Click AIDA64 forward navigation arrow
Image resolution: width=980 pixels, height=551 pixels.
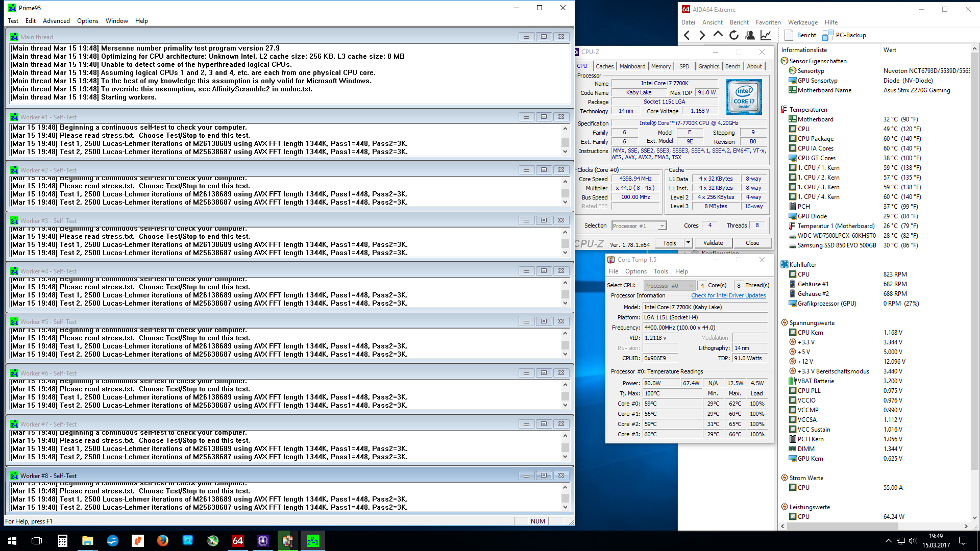702,35
